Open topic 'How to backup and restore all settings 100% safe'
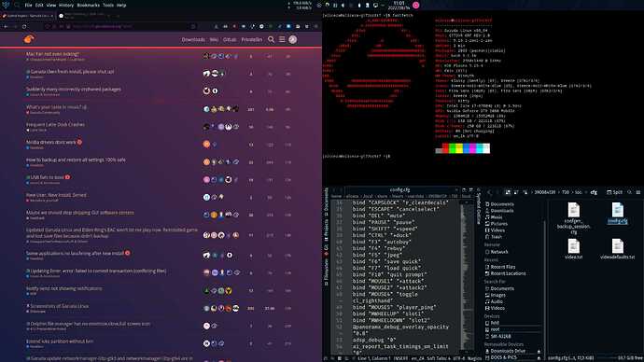This screenshot has height=362, width=644. click(76, 160)
